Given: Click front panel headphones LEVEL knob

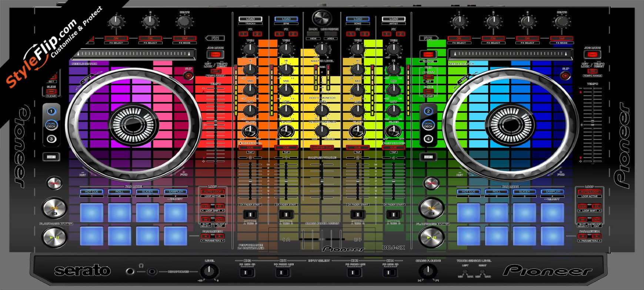Looking at the screenshot, I should tap(209, 271).
